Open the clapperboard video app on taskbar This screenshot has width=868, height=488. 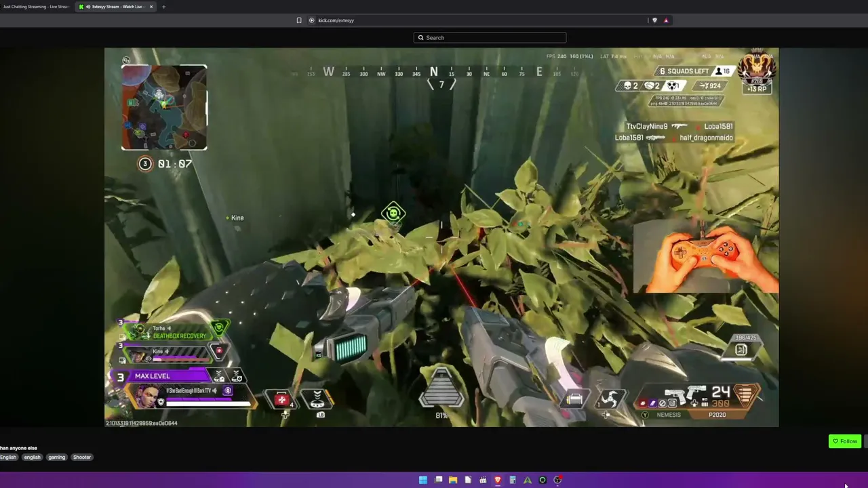[483, 480]
